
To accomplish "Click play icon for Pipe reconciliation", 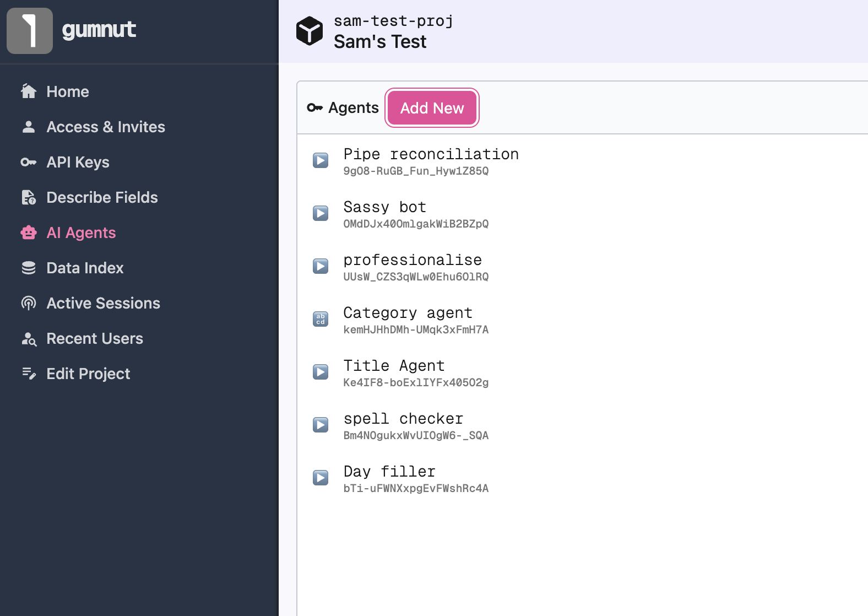I will (x=321, y=160).
